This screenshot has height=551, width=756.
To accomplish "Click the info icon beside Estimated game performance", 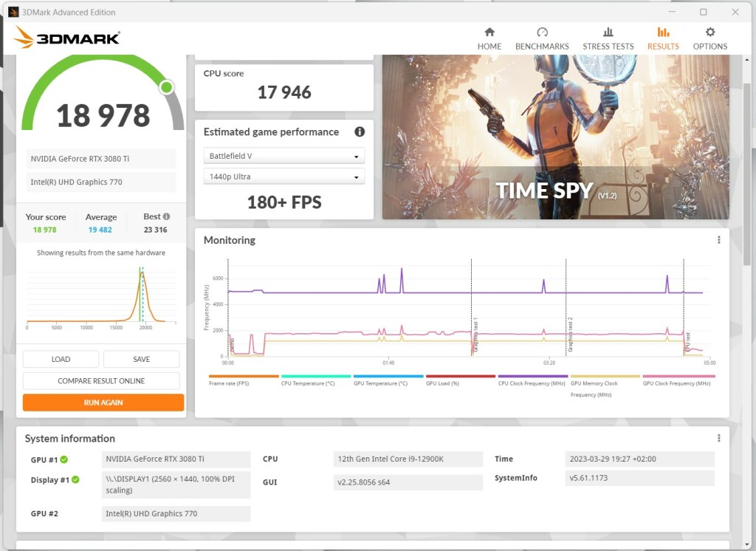I will point(360,132).
